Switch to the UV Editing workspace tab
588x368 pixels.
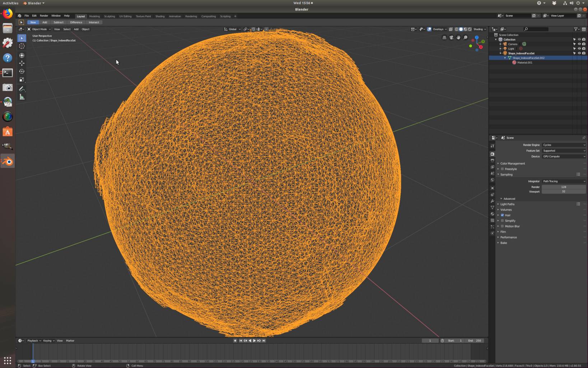click(125, 16)
